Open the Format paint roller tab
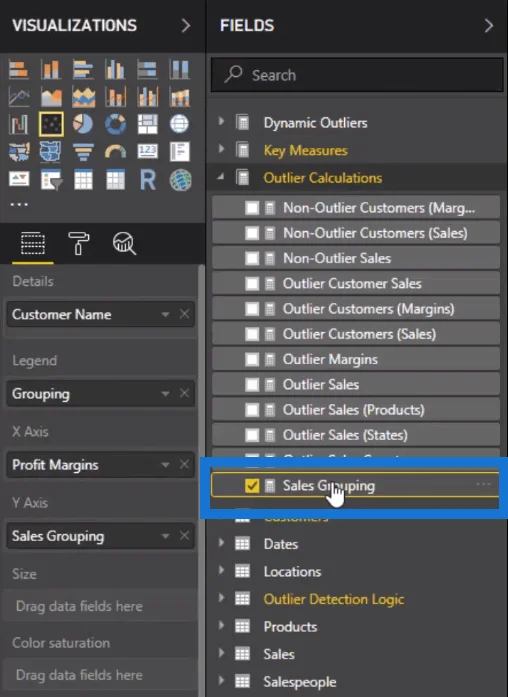The height and width of the screenshot is (697, 508). [79, 243]
